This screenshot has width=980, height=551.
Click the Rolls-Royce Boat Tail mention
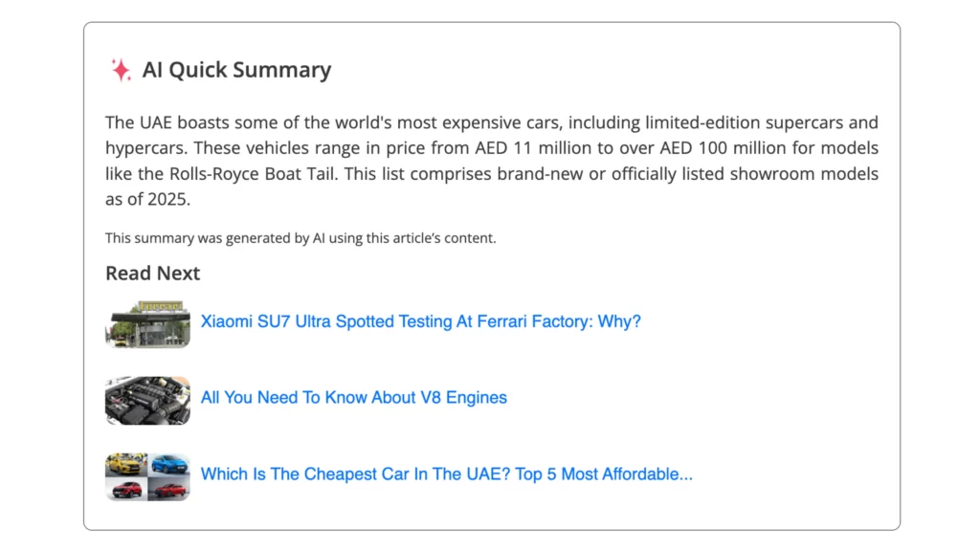pos(252,174)
